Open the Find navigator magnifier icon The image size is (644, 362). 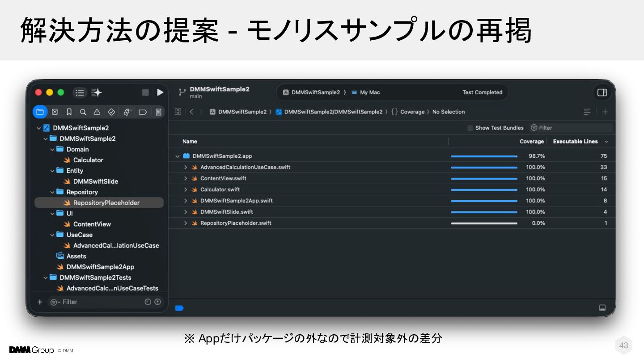click(83, 112)
